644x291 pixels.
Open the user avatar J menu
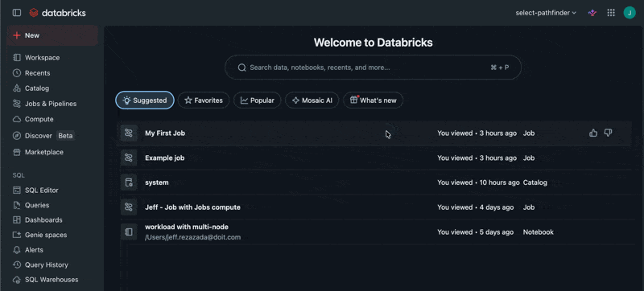[630, 13]
